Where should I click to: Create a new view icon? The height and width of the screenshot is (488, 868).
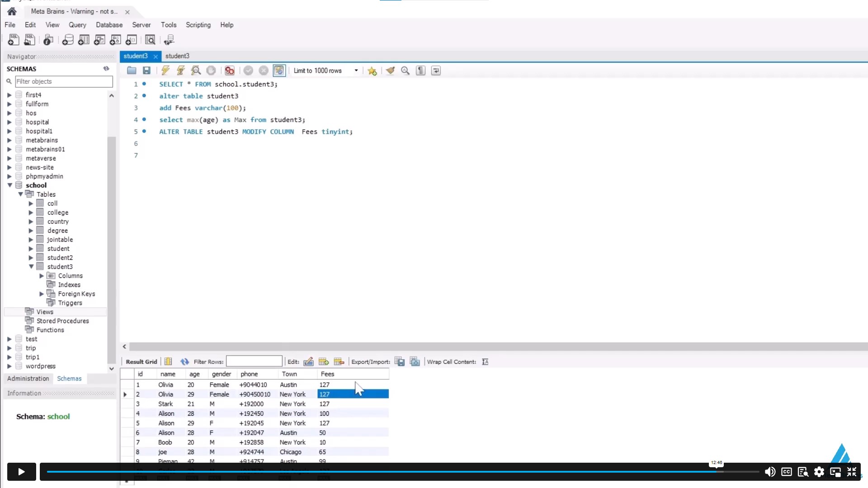pos(99,40)
